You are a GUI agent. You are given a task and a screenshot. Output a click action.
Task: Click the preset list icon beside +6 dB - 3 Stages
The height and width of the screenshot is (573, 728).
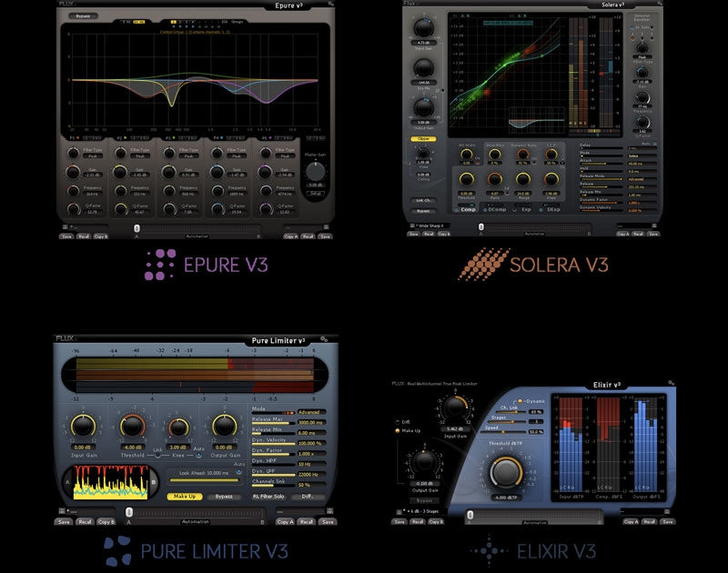[x=399, y=511]
